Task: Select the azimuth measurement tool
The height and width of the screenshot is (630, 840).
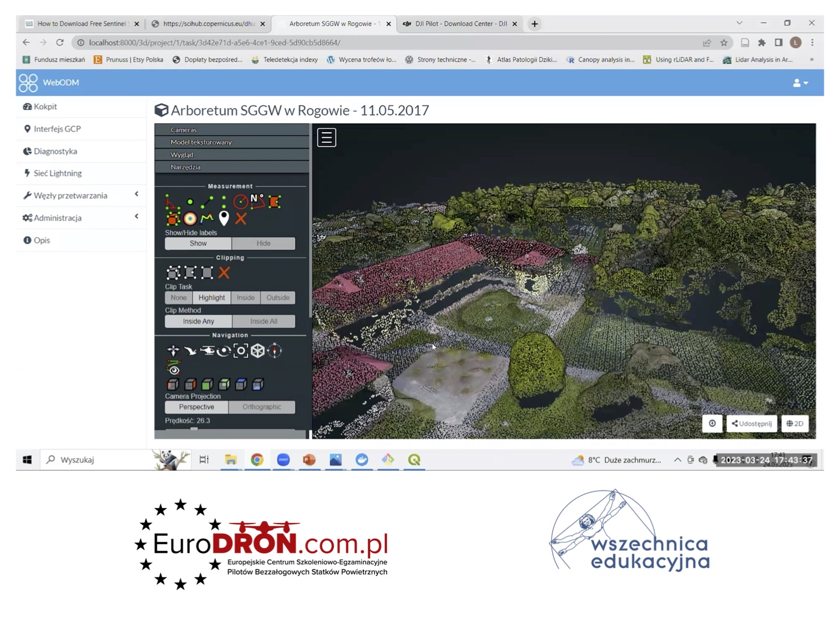Action: coord(257,201)
